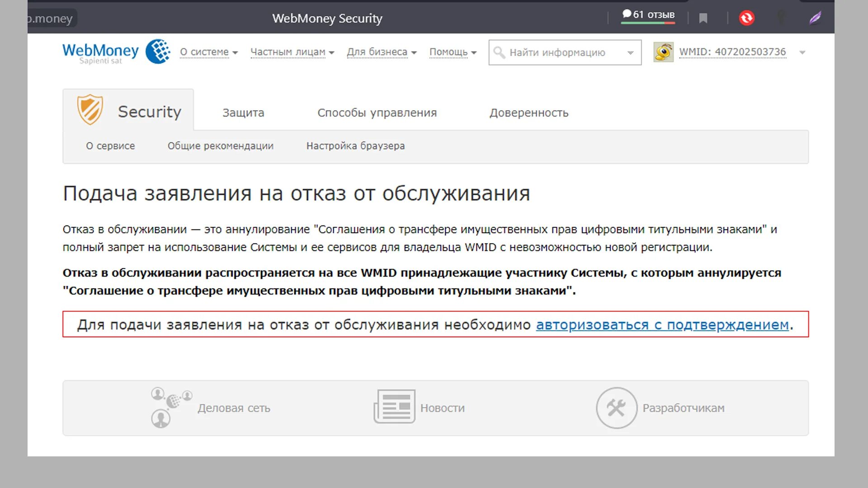The height and width of the screenshot is (488, 868).
Task: Focus the Найти информацию search field
Action: 565,52
